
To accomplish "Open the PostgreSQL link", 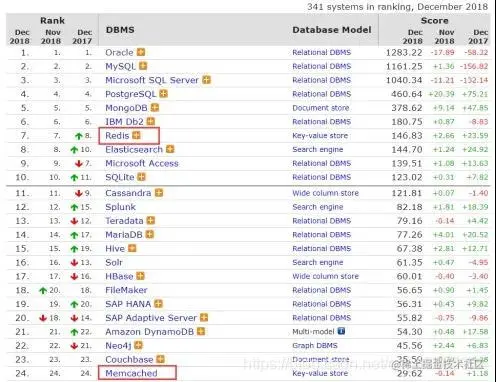I will click(x=131, y=94).
